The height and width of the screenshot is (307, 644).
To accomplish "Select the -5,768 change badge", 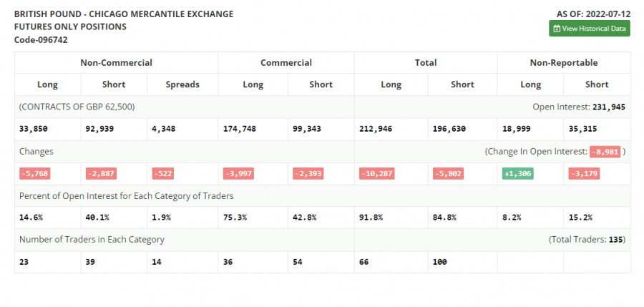I will click(x=34, y=173).
